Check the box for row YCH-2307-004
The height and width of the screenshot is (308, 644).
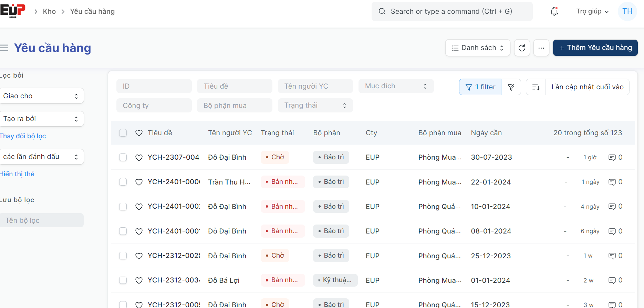tap(123, 158)
